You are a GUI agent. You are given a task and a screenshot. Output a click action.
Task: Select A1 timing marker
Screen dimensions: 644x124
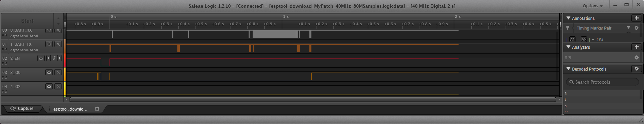pyautogui.click(x=572, y=39)
